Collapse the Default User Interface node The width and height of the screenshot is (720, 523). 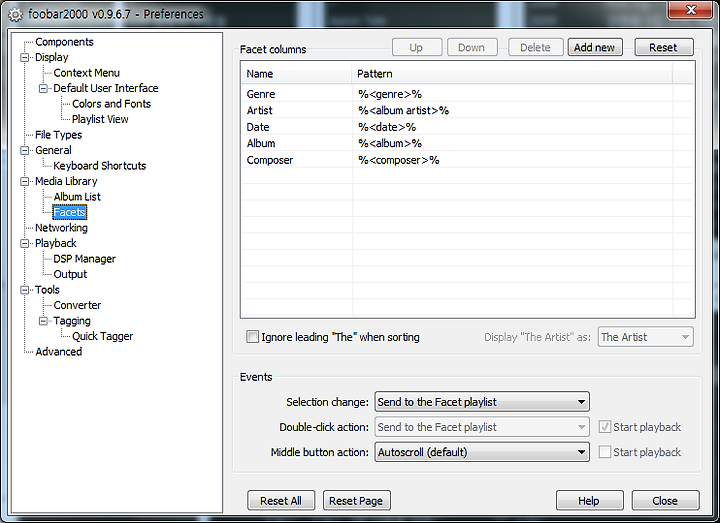[x=43, y=88]
